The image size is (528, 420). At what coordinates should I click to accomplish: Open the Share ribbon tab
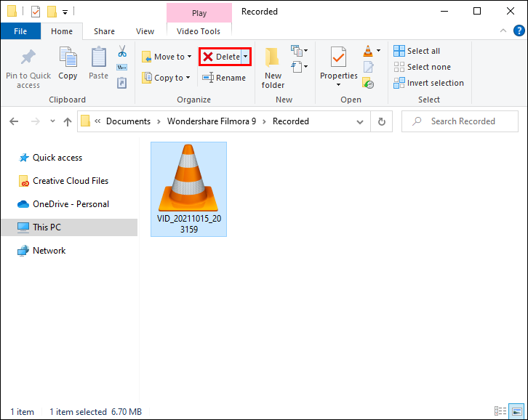[x=105, y=31]
